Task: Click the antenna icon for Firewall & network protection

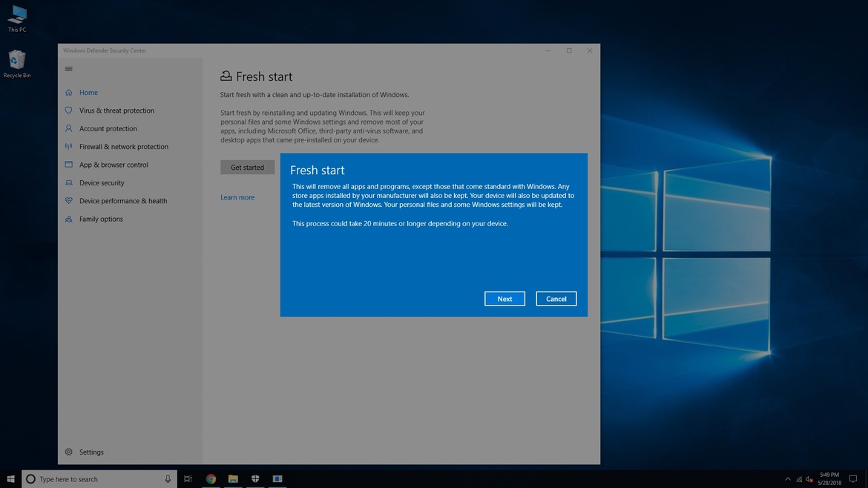Action: coord(69,147)
